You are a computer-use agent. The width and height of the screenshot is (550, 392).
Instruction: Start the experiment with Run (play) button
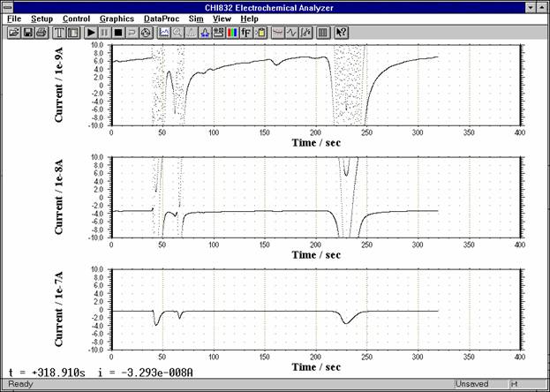coord(91,33)
